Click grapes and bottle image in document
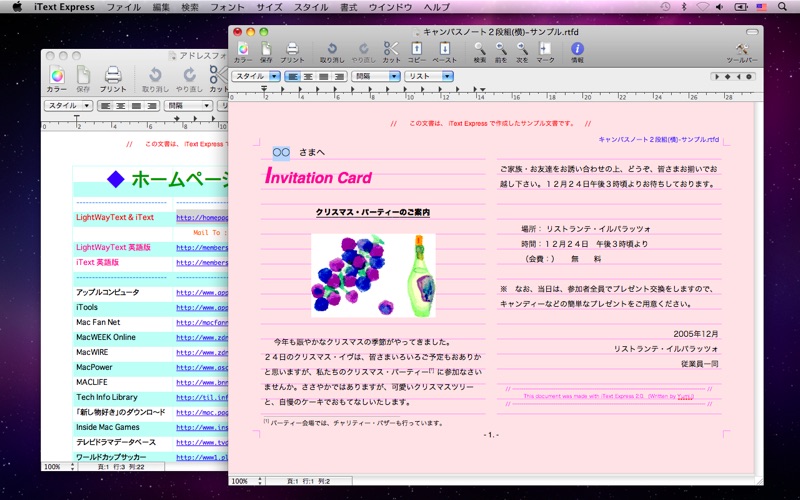 (373, 276)
